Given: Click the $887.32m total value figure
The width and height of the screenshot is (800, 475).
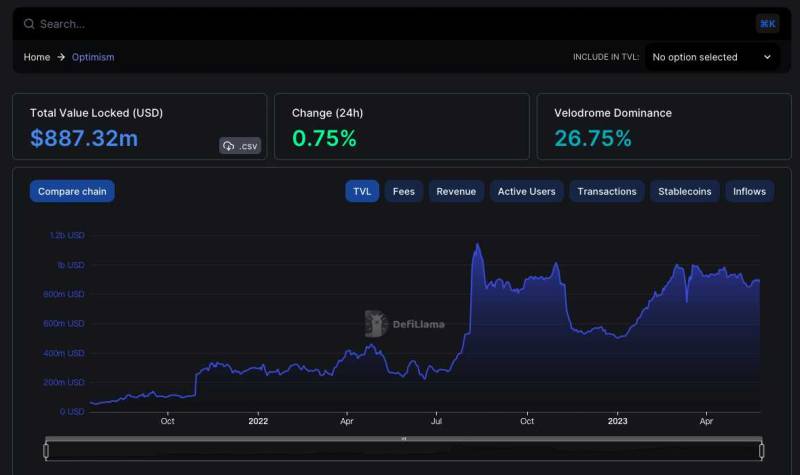Looking at the screenshot, I should 84,138.
